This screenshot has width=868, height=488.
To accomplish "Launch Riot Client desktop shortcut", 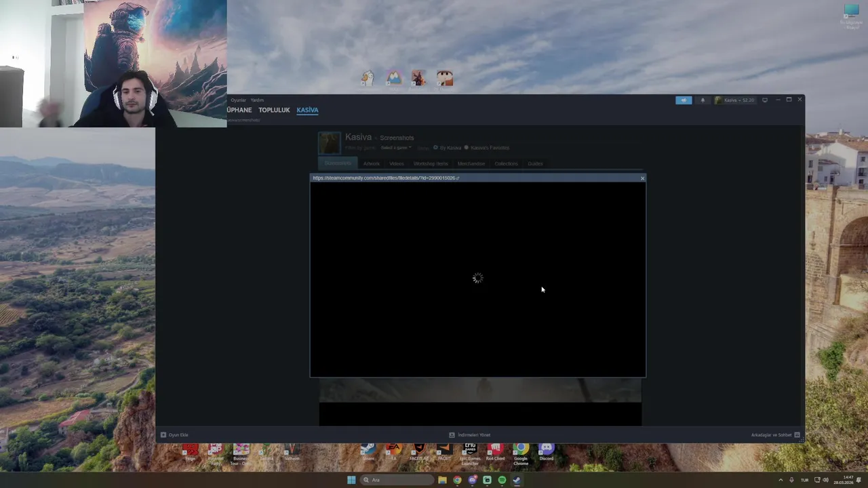I will click(x=495, y=451).
